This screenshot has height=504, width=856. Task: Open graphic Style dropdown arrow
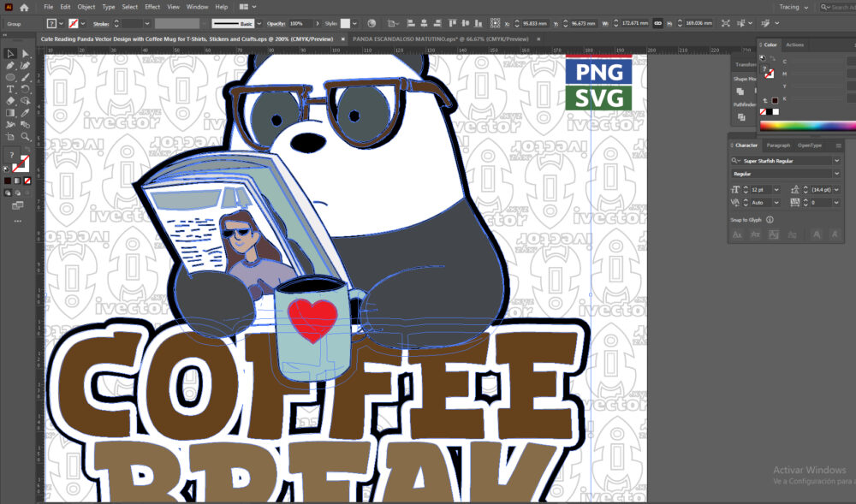[x=355, y=23]
